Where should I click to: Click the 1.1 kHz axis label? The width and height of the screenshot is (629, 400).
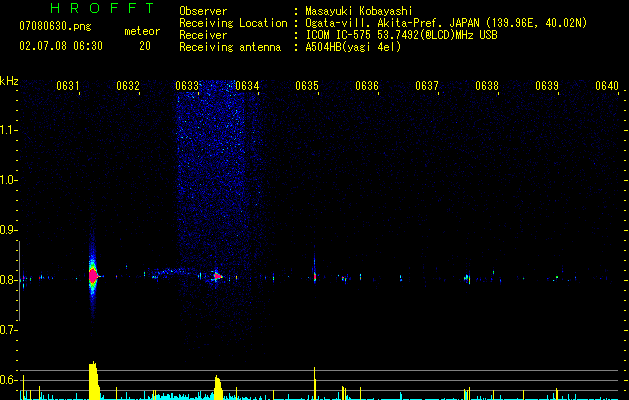click(x=9, y=130)
